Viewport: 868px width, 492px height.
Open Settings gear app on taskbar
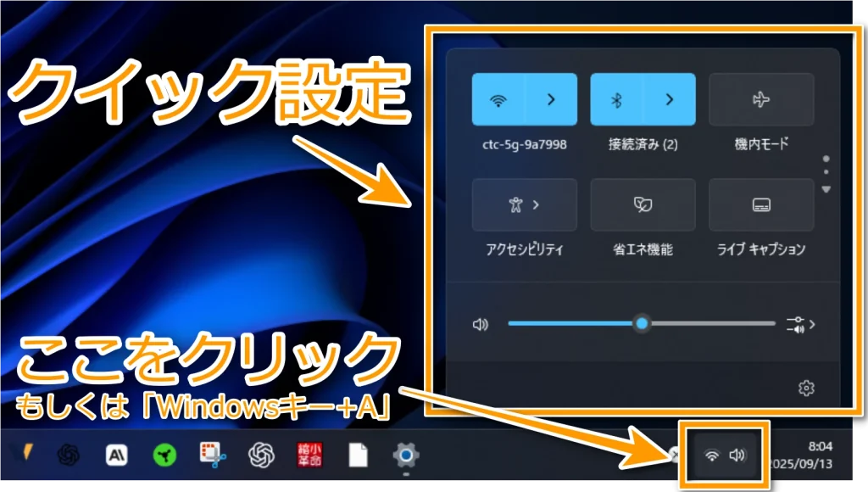[x=406, y=456]
